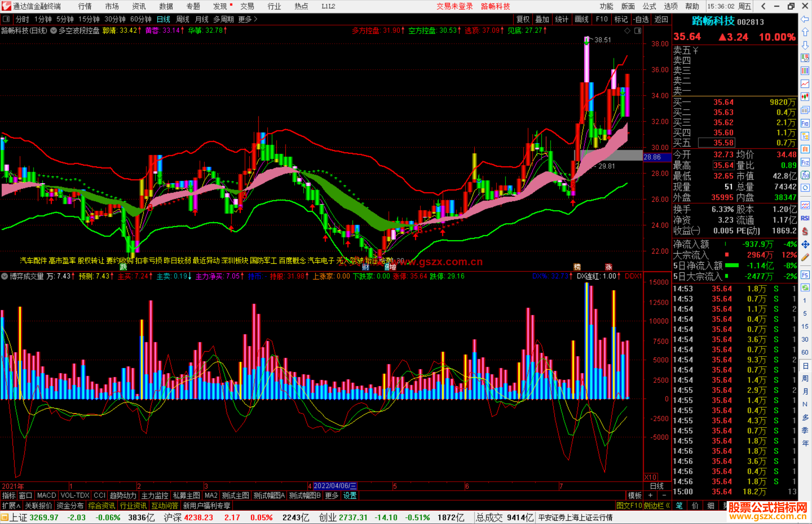Click the 画线 drawing button

(x=582, y=19)
